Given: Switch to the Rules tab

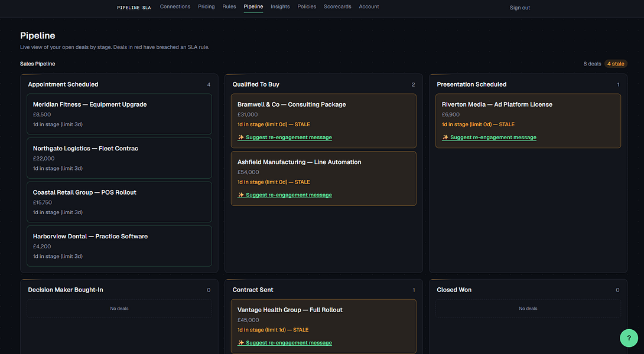Looking at the screenshot, I should point(229,6).
